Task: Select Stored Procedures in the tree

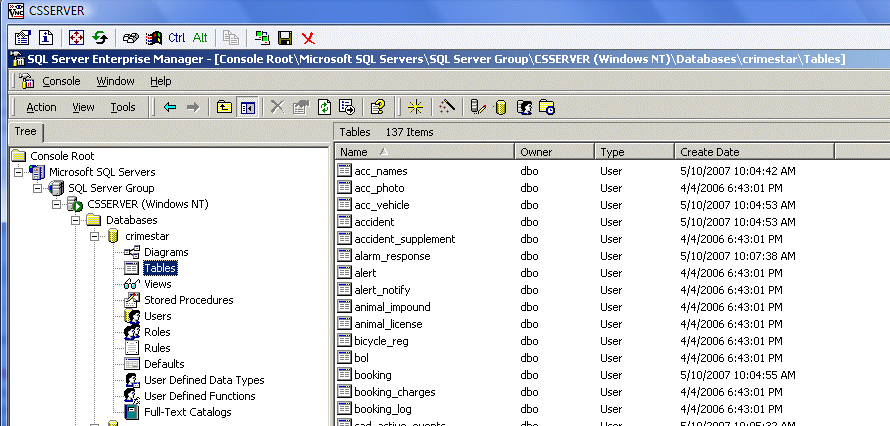Action: [188, 300]
